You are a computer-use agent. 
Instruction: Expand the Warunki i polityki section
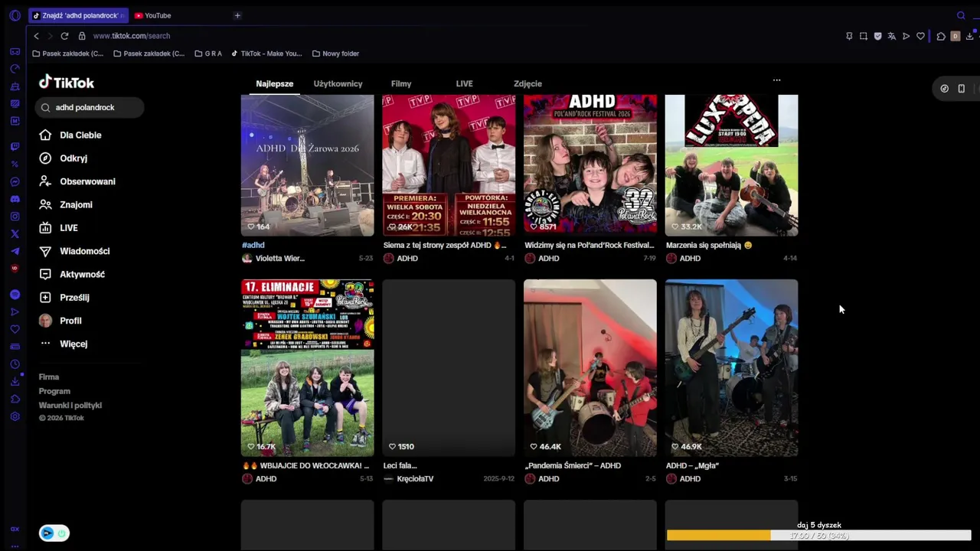click(70, 406)
